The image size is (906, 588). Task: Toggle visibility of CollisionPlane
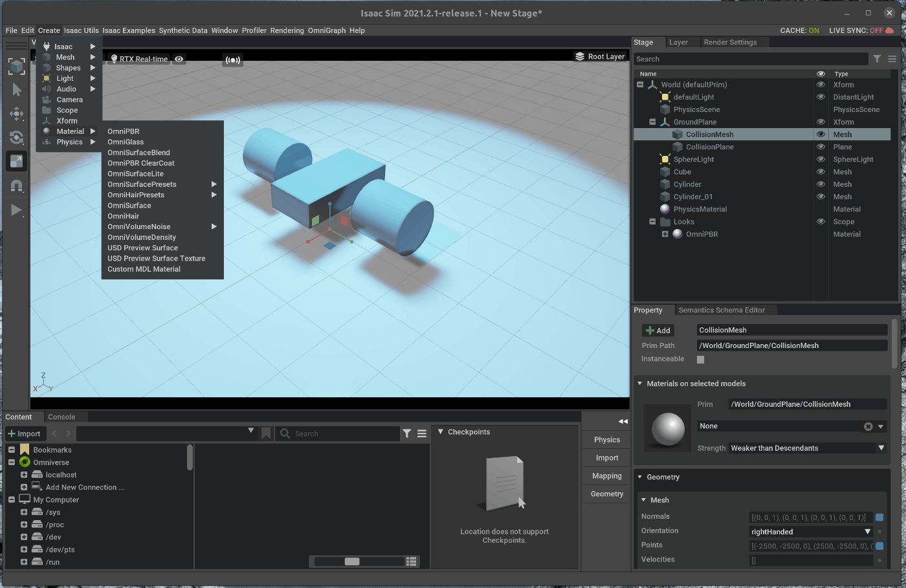click(821, 147)
